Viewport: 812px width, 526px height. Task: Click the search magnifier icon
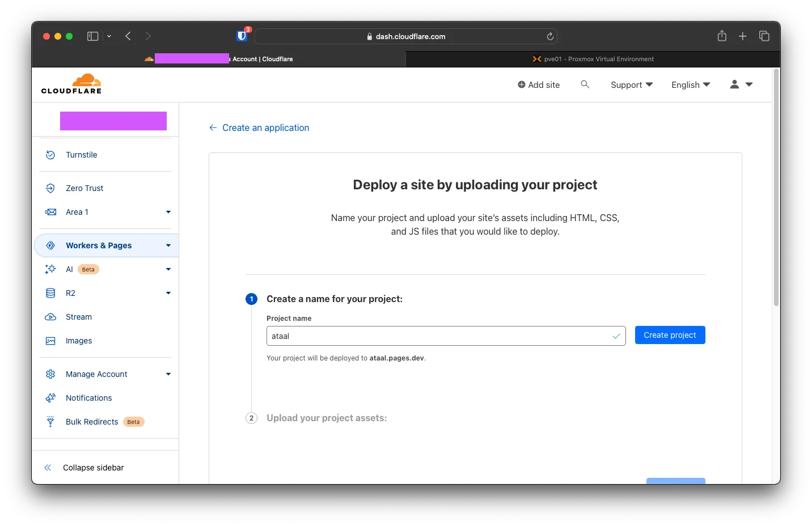585,84
